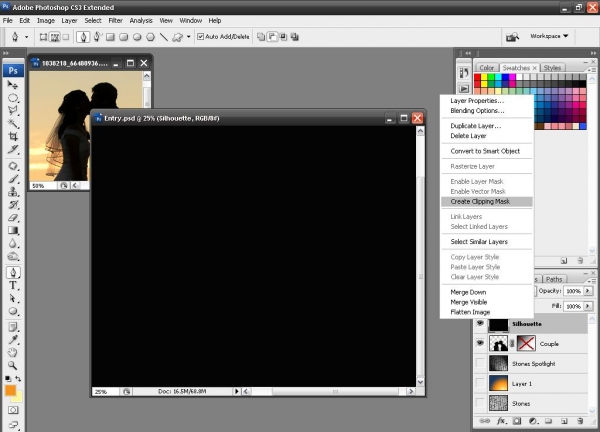Choose Line tool in options bar
Viewport: 600px width, 432px height.
(164, 37)
